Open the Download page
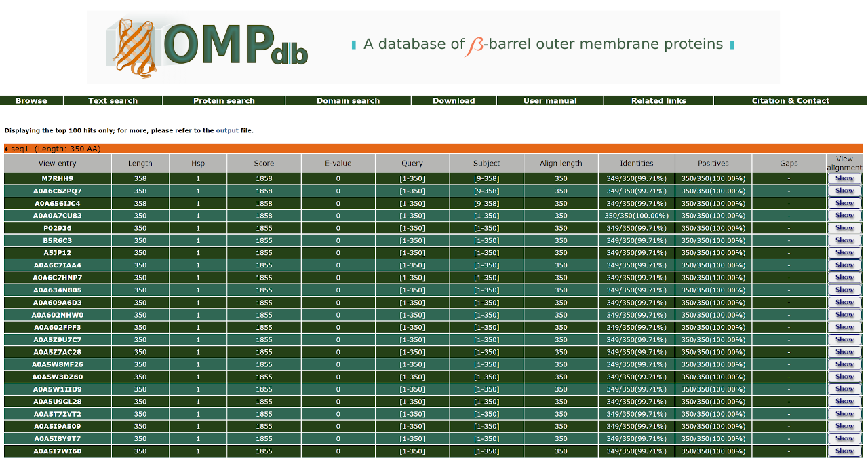 click(x=454, y=100)
